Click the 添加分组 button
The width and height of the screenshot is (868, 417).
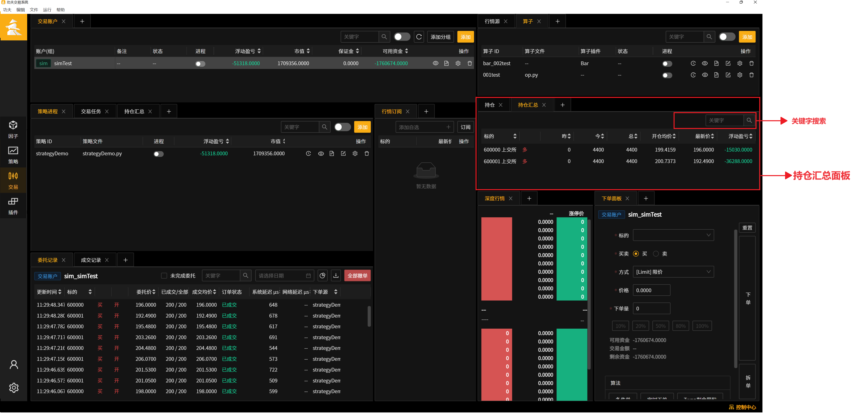[440, 37]
